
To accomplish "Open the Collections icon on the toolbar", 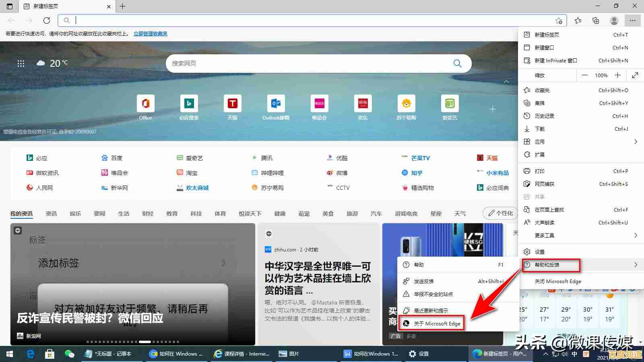I will pyautogui.click(x=596, y=21).
